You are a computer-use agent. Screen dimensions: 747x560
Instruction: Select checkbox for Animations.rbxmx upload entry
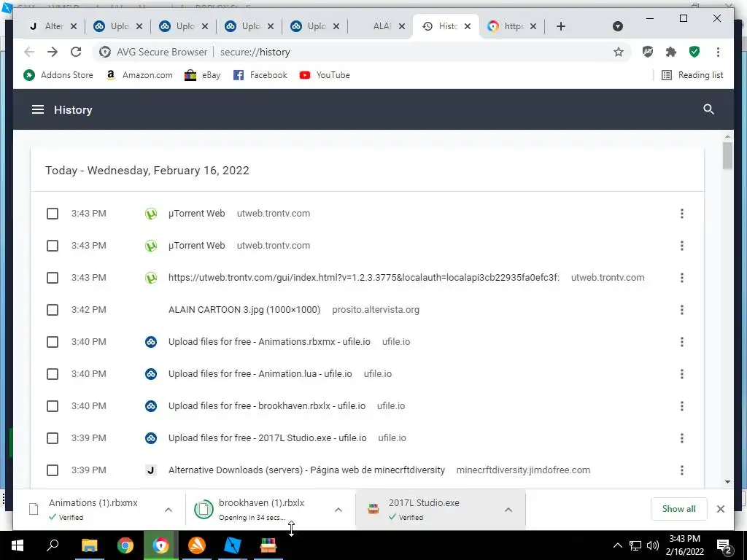(x=53, y=342)
